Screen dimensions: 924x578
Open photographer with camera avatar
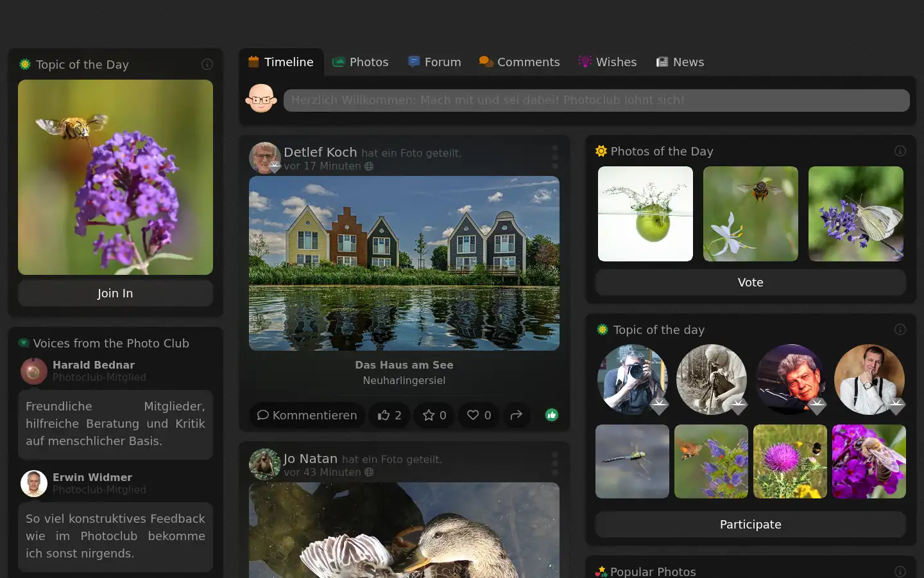coord(633,380)
